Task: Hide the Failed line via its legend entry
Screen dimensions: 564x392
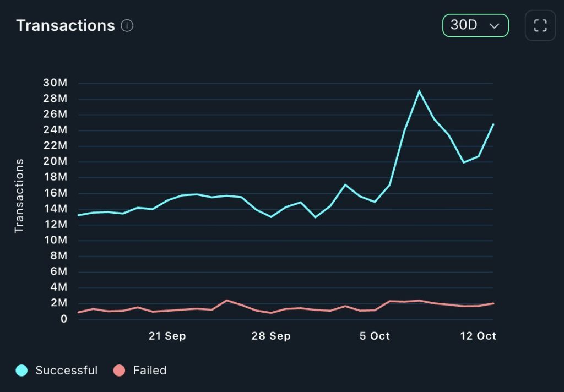Action: pos(149,371)
